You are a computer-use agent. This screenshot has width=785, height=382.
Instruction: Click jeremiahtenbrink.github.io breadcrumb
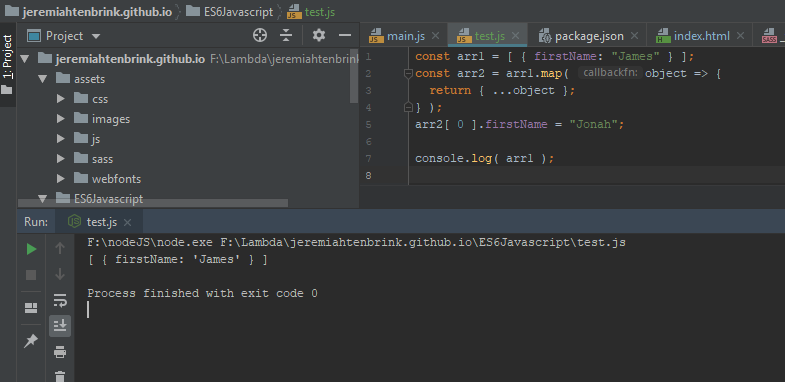[x=88, y=12]
